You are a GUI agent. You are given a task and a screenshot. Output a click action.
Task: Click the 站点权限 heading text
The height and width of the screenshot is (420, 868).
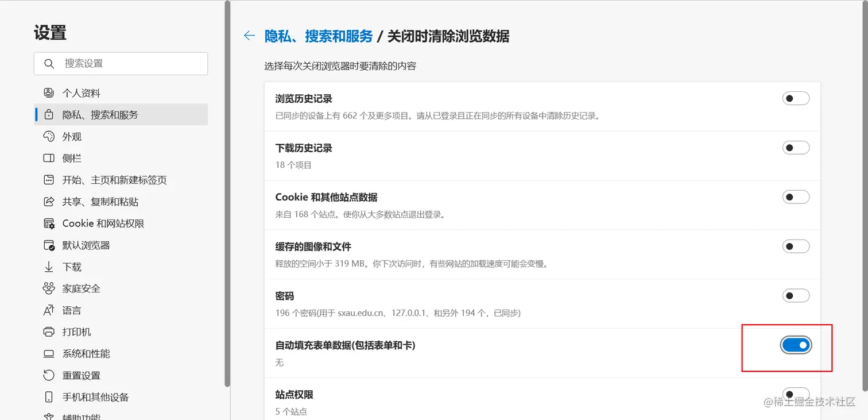(294, 395)
